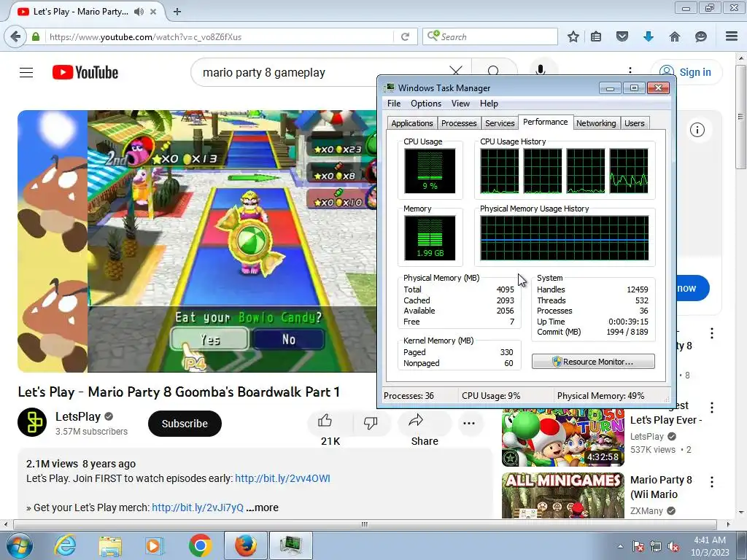Open a new Firefox tab with plus
Image resolution: width=747 pixels, height=560 pixels.
tap(177, 12)
